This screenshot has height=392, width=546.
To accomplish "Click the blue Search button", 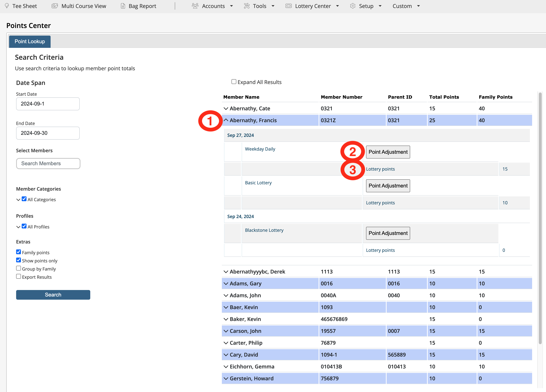I will tap(53, 295).
